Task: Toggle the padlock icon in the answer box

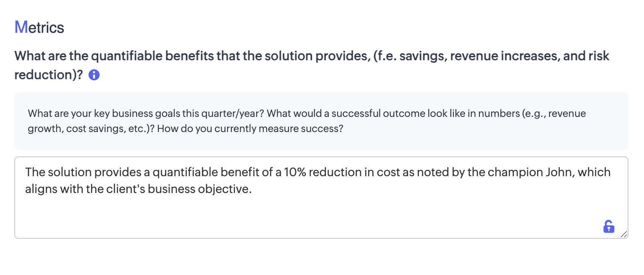Action: click(x=608, y=226)
